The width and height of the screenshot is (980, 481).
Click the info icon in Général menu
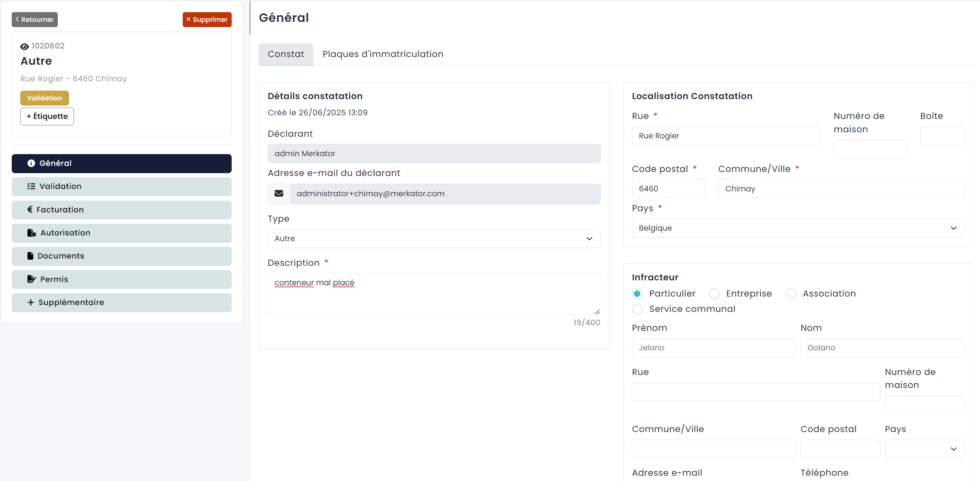pyautogui.click(x=31, y=163)
